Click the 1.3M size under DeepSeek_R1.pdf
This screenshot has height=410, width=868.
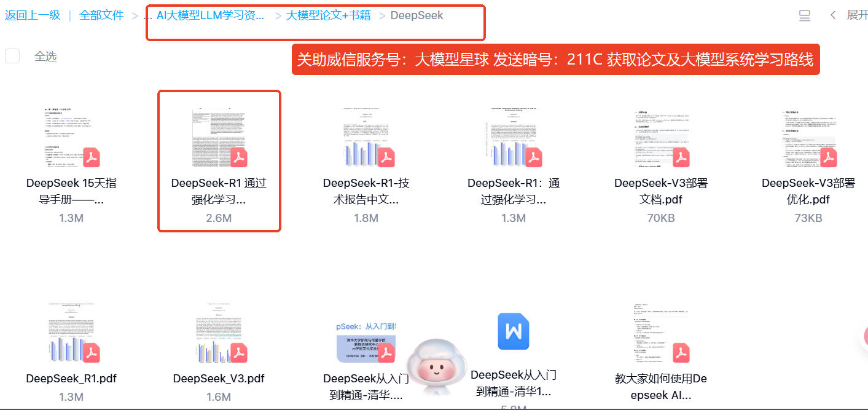(71, 397)
